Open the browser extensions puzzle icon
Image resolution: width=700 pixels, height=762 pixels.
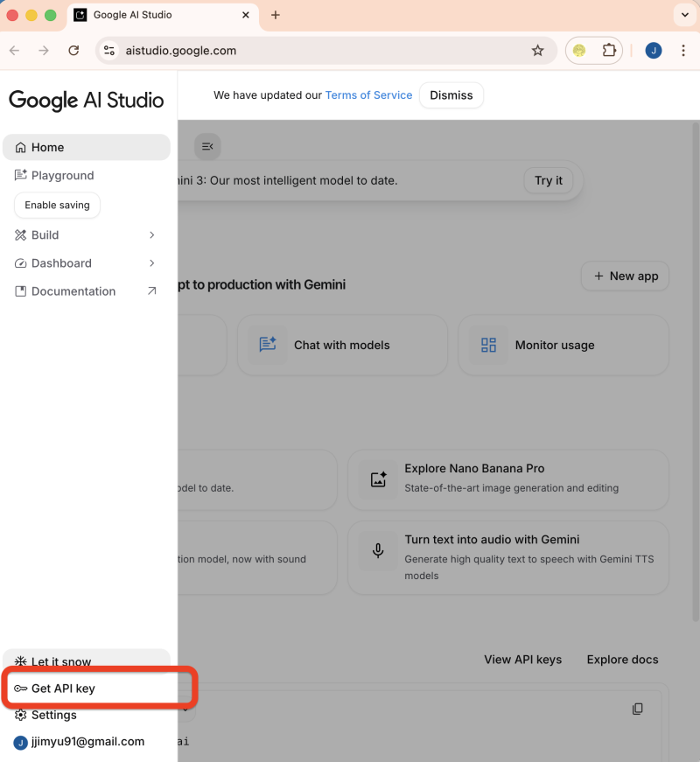[x=609, y=51]
